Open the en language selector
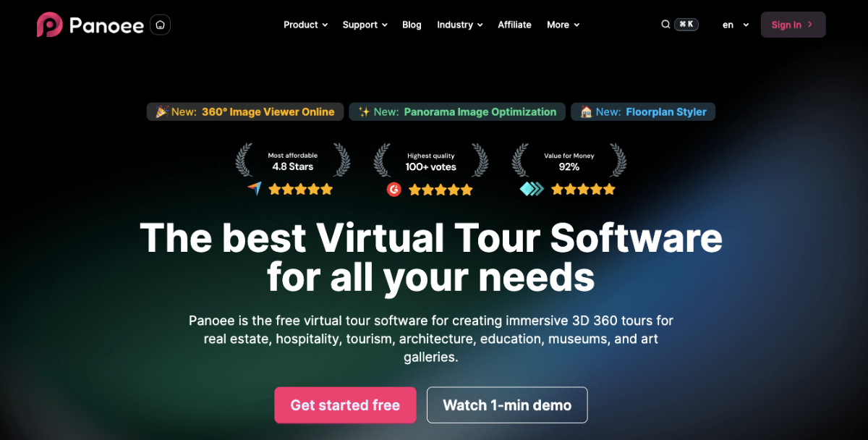 (x=736, y=25)
